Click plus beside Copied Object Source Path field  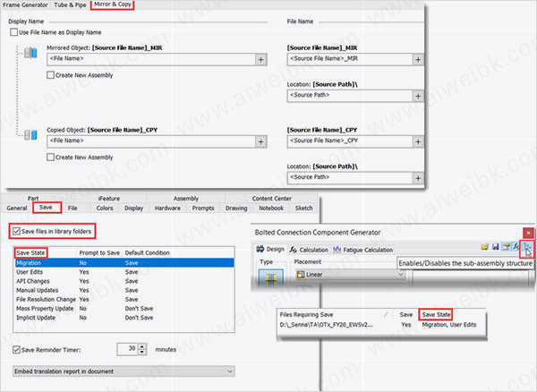click(418, 178)
